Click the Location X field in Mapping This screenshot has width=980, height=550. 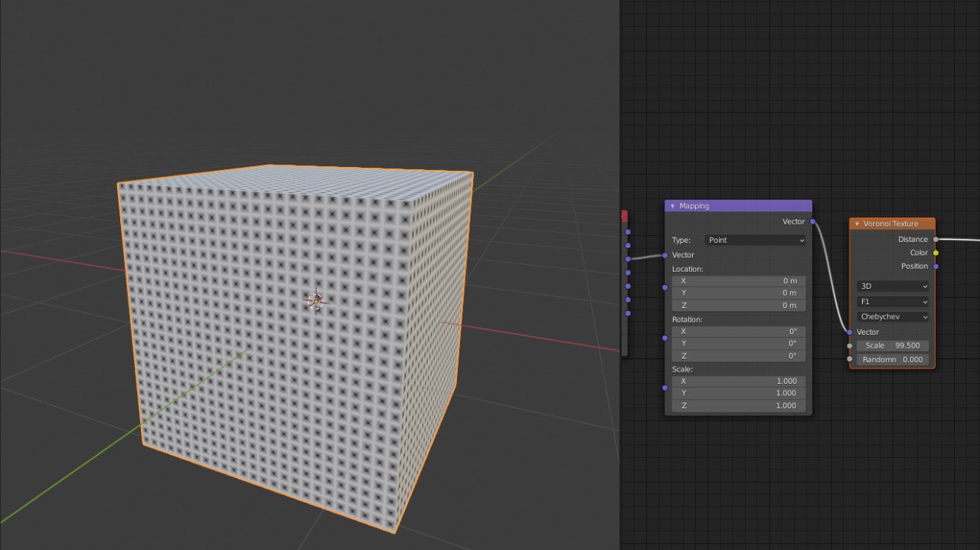(x=738, y=281)
